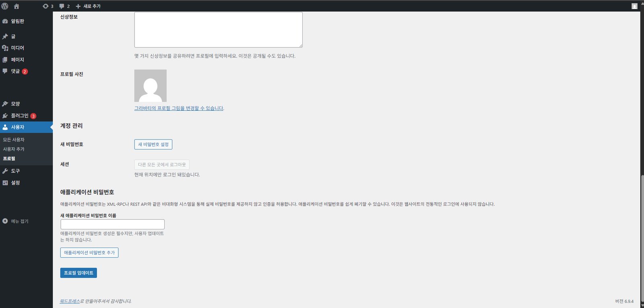Open the 알림판 menu
Viewport: 644px width, 308px height.
tap(26, 21)
